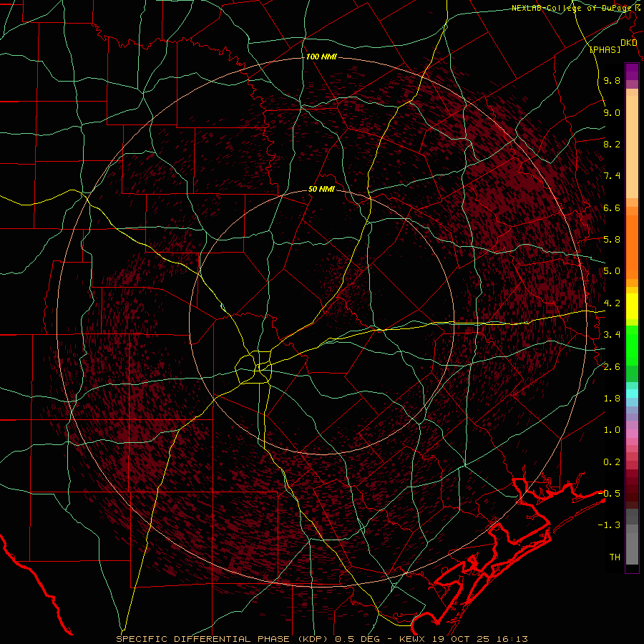
Task: Click the 1.8 legend value
Action: click(x=612, y=399)
